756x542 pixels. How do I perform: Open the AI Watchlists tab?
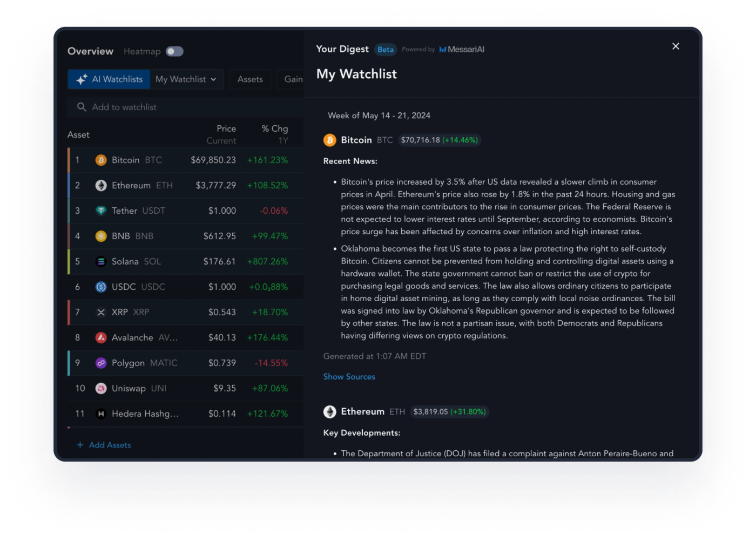click(109, 79)
